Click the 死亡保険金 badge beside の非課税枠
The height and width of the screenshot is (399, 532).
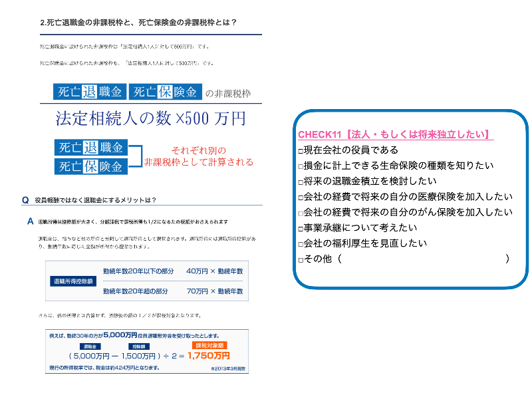tap(164, 93)
